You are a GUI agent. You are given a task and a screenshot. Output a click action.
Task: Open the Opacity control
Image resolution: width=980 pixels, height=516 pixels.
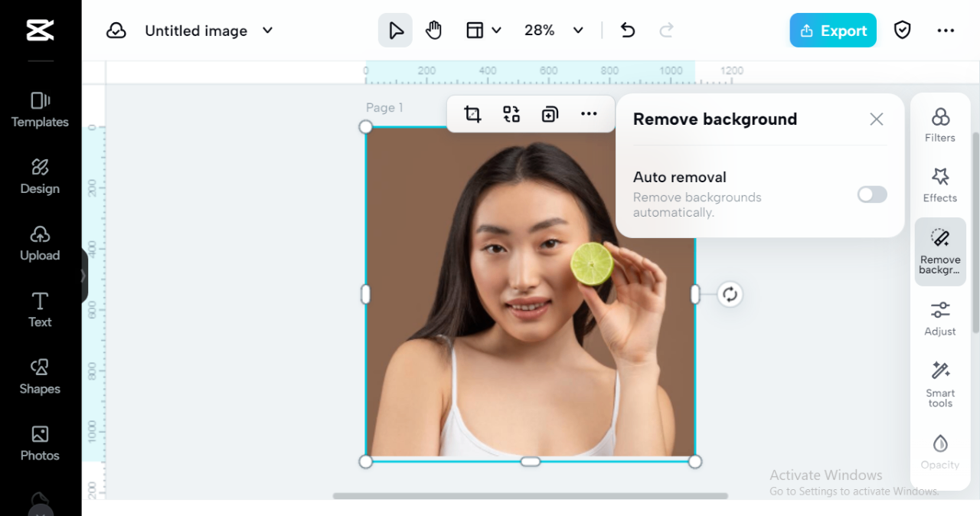tap(940, 452)
